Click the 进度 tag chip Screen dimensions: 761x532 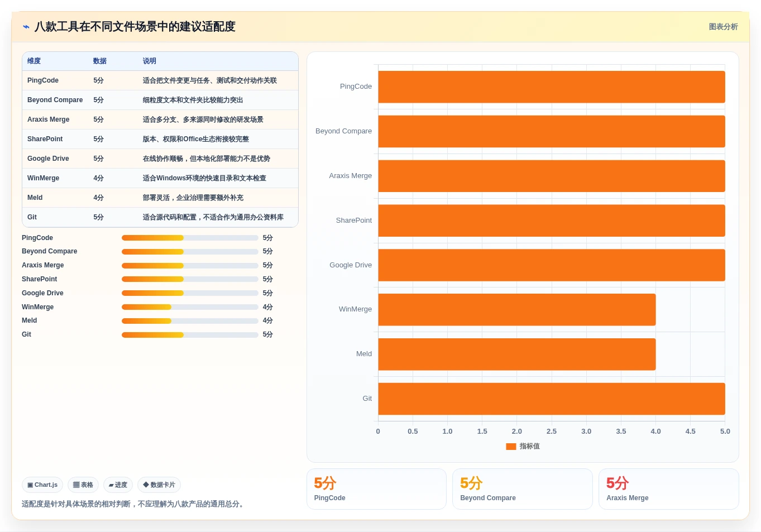click(x=118, y=485)
